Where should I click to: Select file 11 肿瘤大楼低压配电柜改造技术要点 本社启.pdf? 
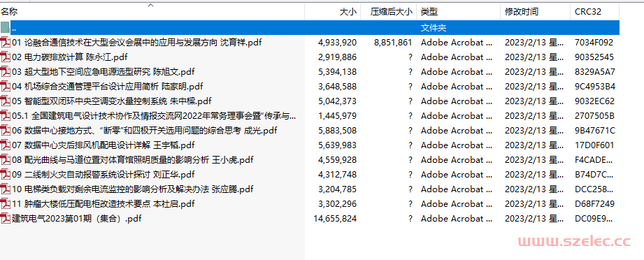coord(103,203)
